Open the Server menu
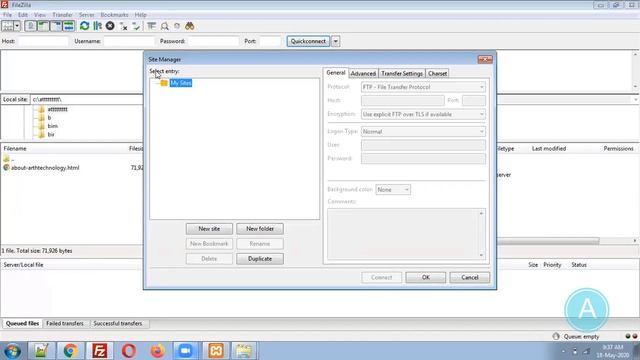Image resolution: width=640 pixels, height=360 pixels. (87, 15)
